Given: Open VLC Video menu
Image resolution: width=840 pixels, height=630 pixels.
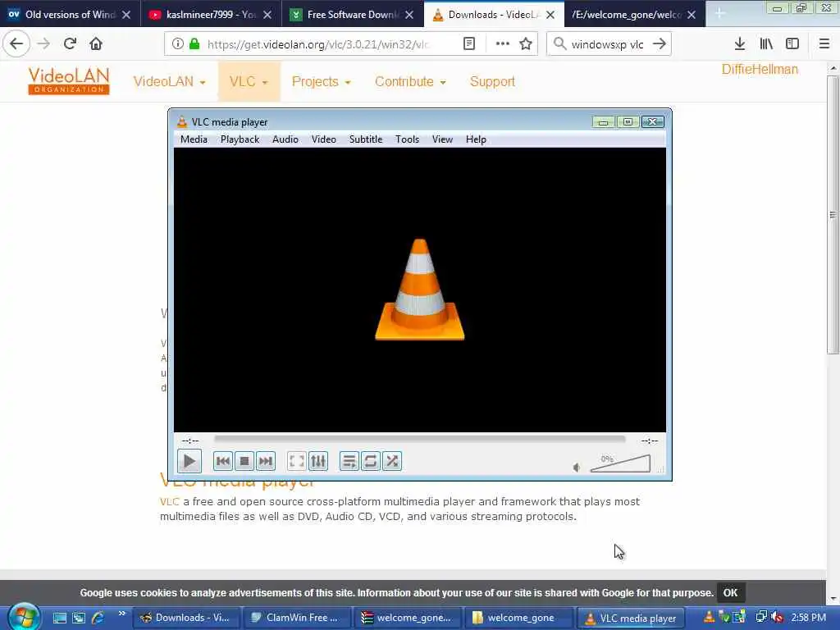Looking at the screenshot, I should click(323, 139).
